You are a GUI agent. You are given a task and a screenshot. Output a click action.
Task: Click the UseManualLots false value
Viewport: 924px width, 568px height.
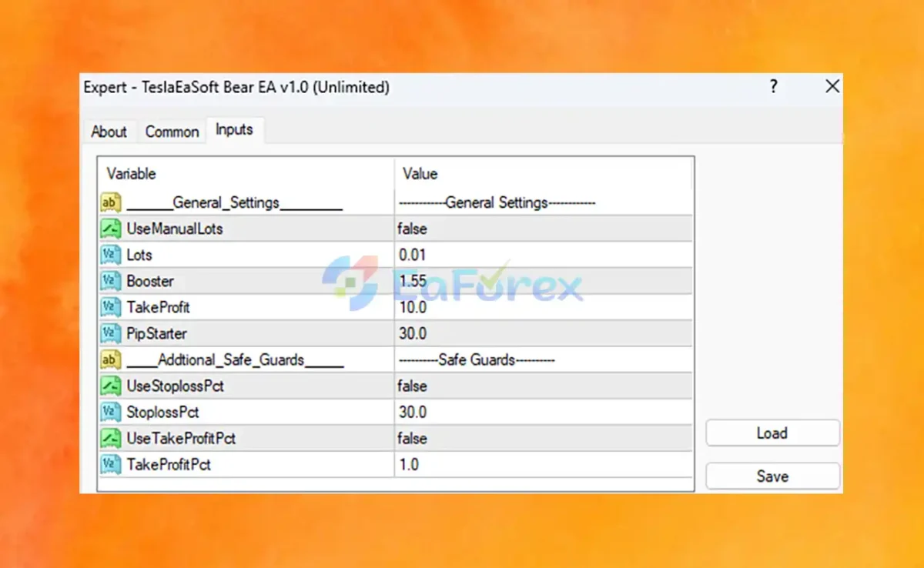[412, 229]
